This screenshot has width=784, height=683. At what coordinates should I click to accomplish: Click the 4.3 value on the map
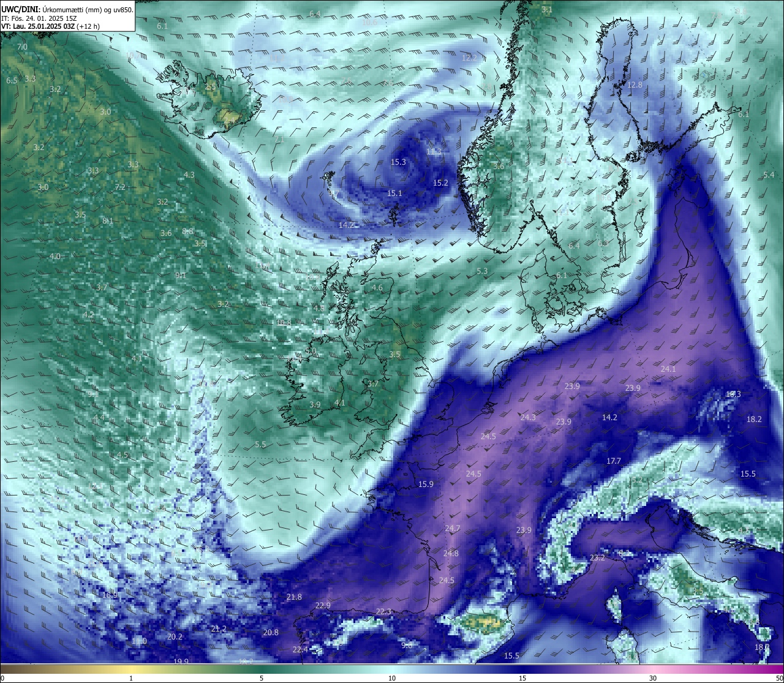(x=189, y=175)
